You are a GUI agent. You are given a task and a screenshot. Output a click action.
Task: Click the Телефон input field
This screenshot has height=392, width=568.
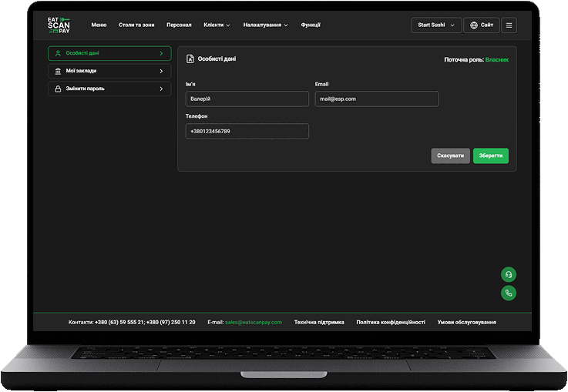click(x=247, y=132)
